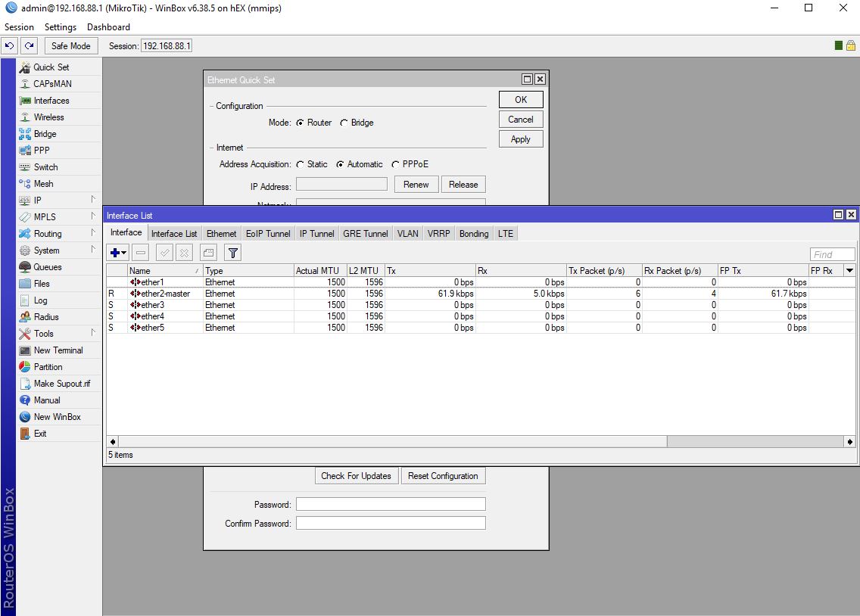
Task: Click the Renew button
Action: point(416,185)
